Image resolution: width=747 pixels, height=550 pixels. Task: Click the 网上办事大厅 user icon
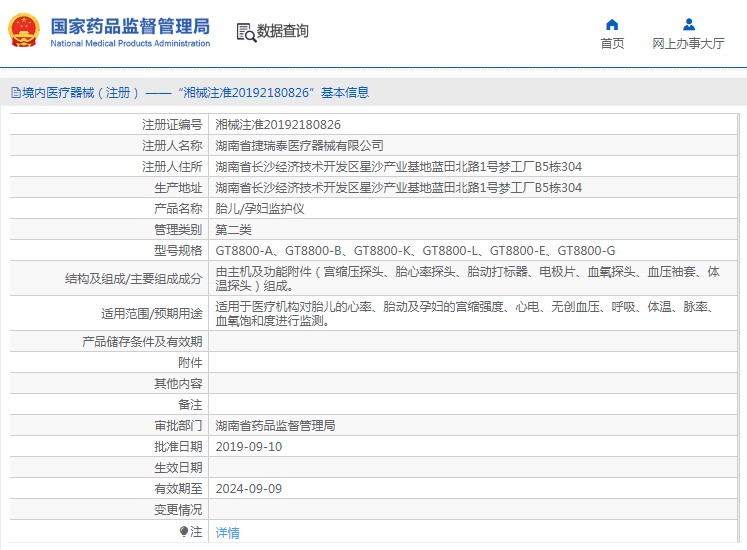[x=688, y=24]
